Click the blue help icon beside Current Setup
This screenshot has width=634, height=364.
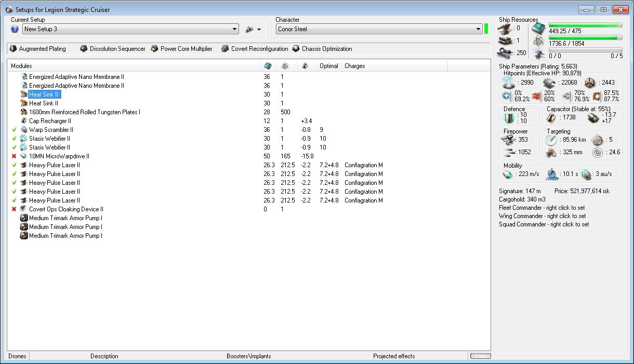pos(15,29)
